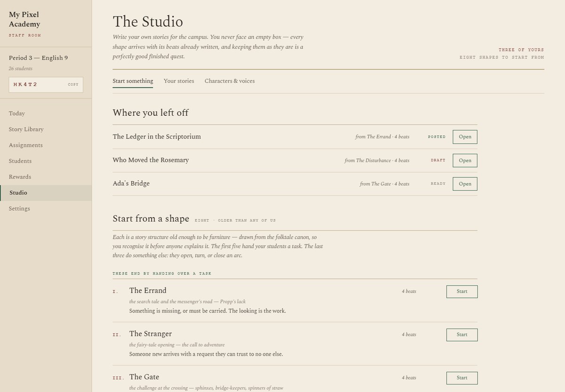The height and width of the screenshot is (392, 565).
Task: Open the Rewards section
Action: click(46, 177)
